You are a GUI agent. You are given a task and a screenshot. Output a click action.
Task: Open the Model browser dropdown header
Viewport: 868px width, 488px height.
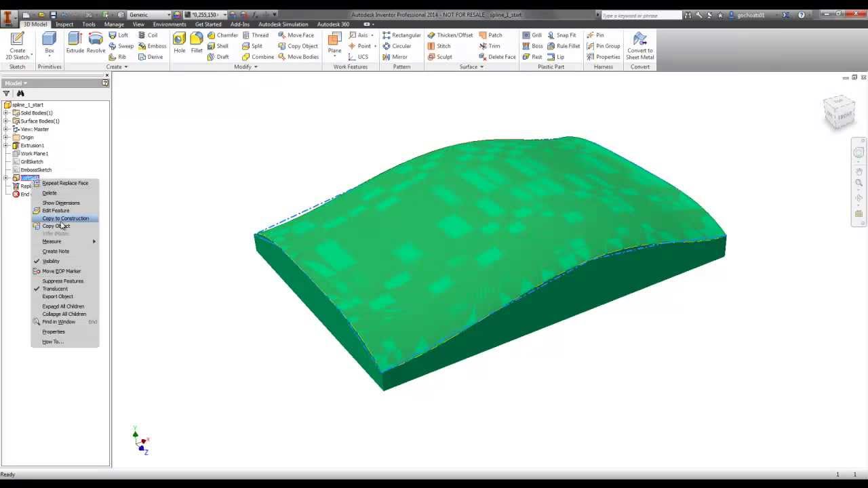coord(16,83)
